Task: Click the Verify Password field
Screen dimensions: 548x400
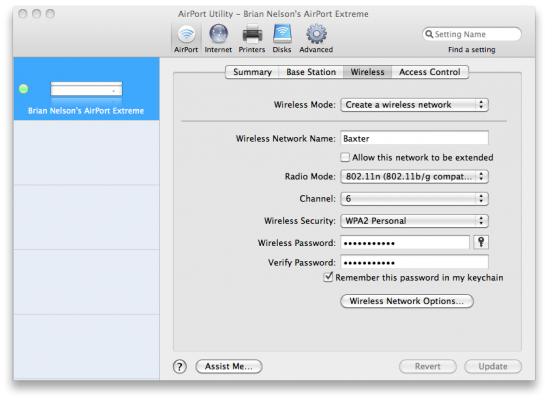Action: [x=414, y=262]
